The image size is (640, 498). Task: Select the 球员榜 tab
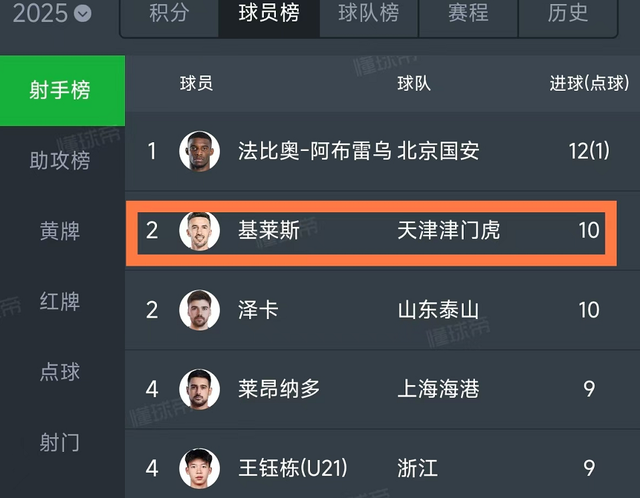[269, 13]
